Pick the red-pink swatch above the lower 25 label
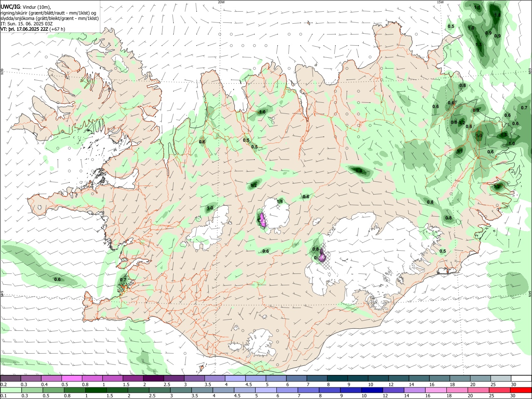 coord(499,390)
